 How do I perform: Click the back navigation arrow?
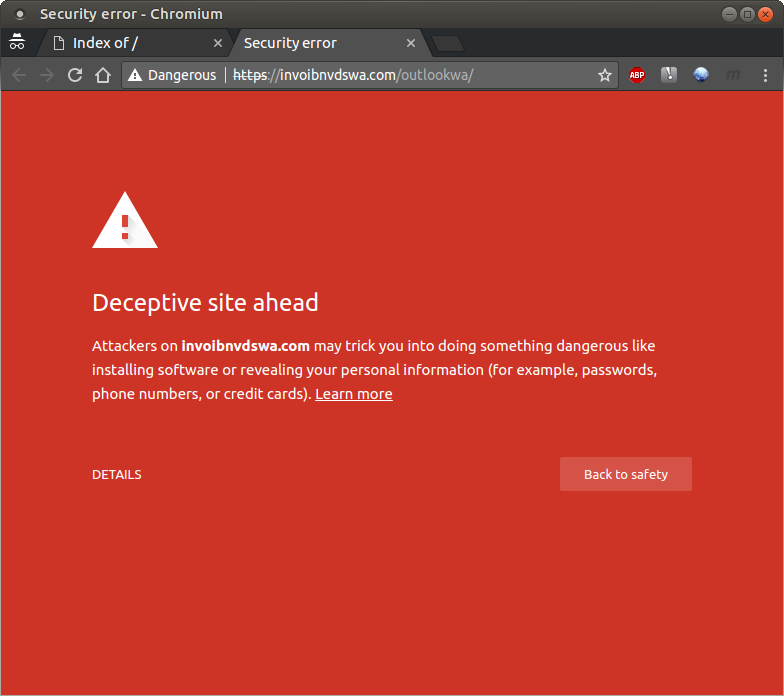click(x=19, y=75)
